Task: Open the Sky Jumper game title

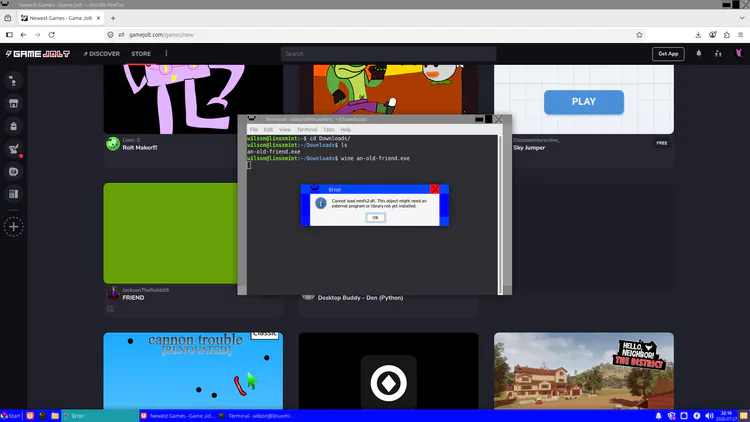Action: pos(529,148)
